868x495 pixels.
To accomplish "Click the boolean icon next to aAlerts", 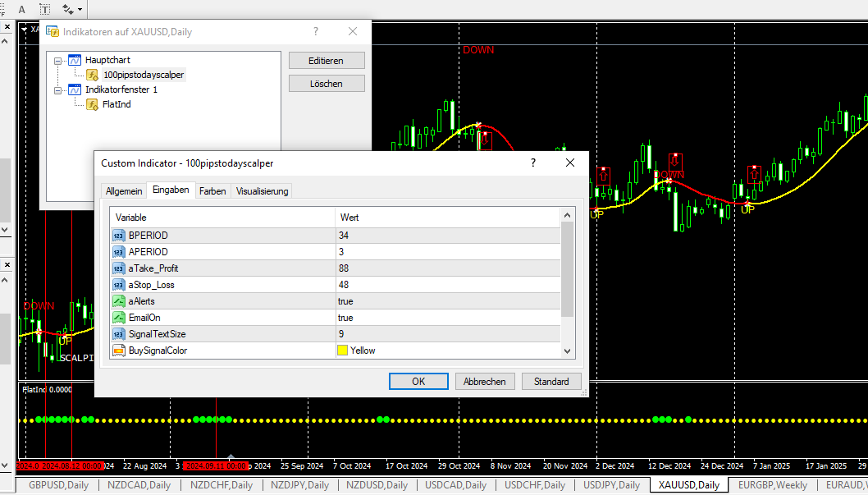I will (x=118, y=301).
